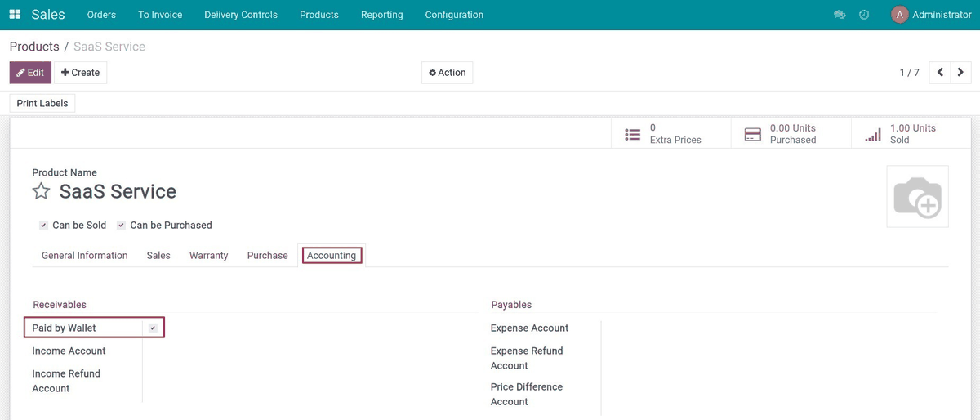
Task: Toggle the Paid by Wallet checkbox
Action: (x=153, y=328)
